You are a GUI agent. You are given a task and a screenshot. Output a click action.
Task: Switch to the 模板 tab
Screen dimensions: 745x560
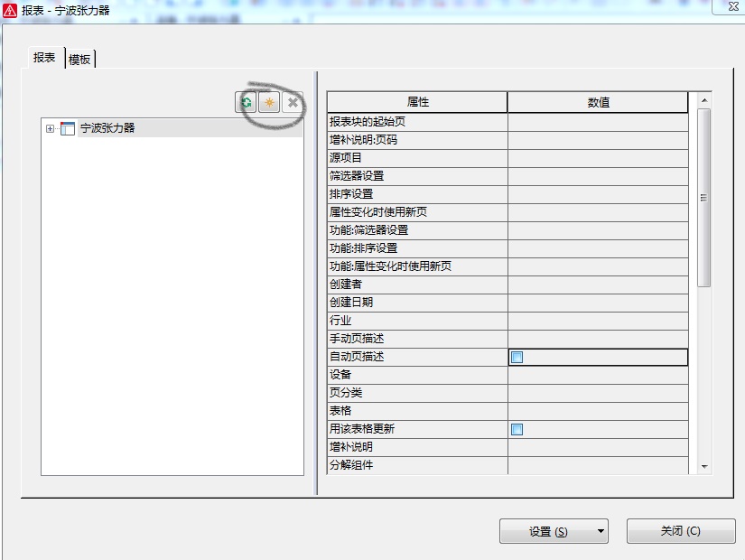(79, 59)
